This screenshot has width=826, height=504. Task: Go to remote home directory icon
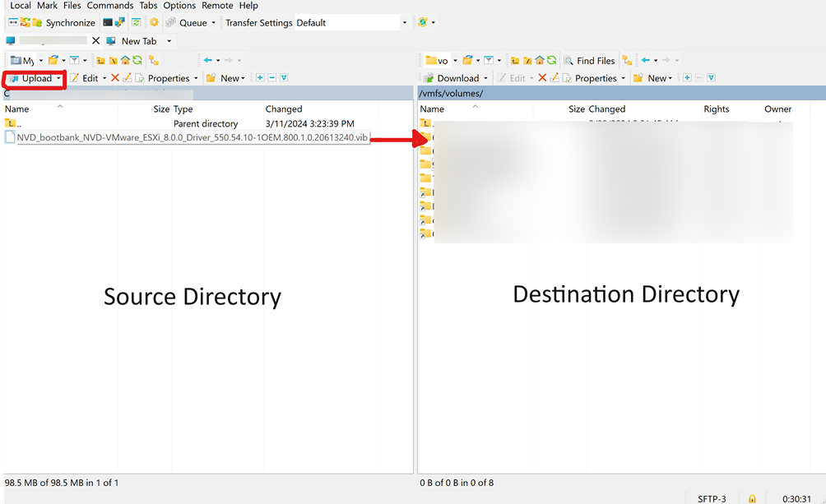(539, 61)
